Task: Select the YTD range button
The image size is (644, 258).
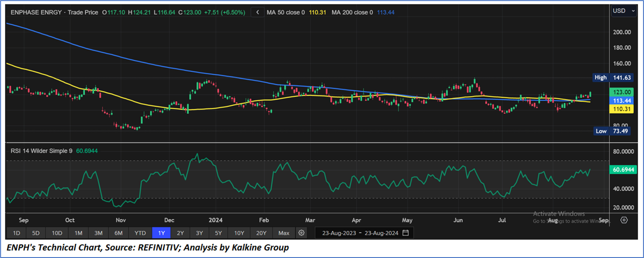Action: [140, 233]
